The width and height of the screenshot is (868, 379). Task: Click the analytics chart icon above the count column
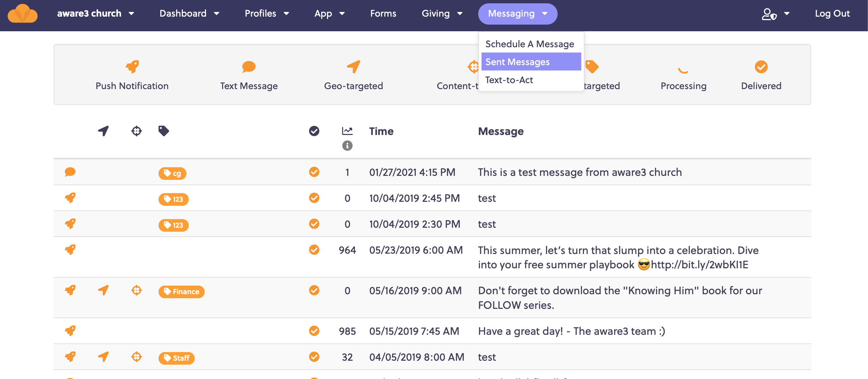tap(347, 131)
